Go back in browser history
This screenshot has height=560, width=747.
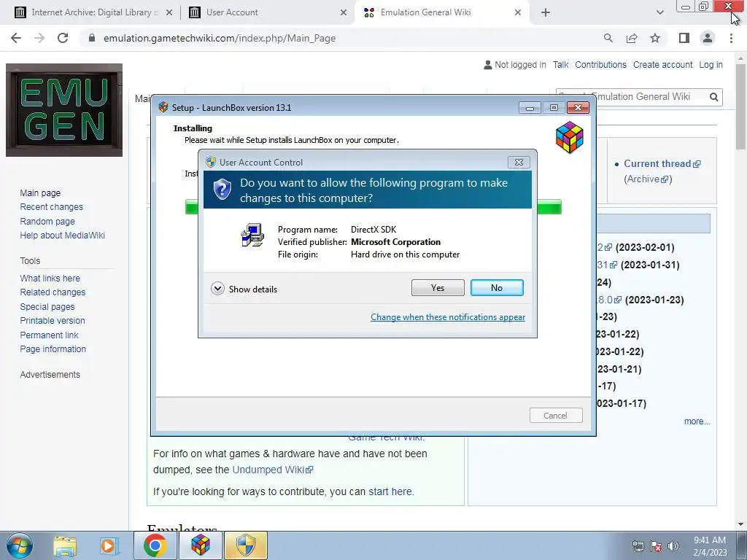(x=16, y=38)
